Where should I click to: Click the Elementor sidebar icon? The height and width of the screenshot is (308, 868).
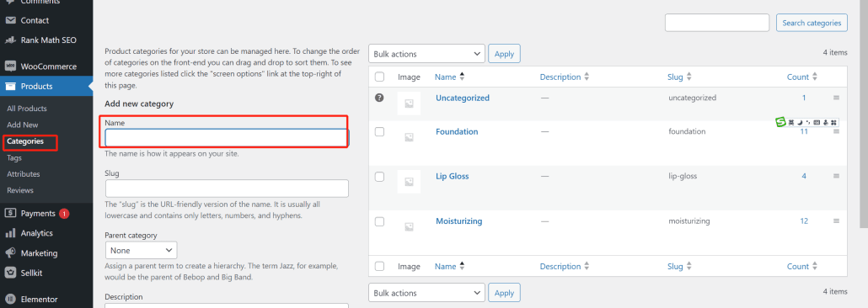(x=10, y=299)
